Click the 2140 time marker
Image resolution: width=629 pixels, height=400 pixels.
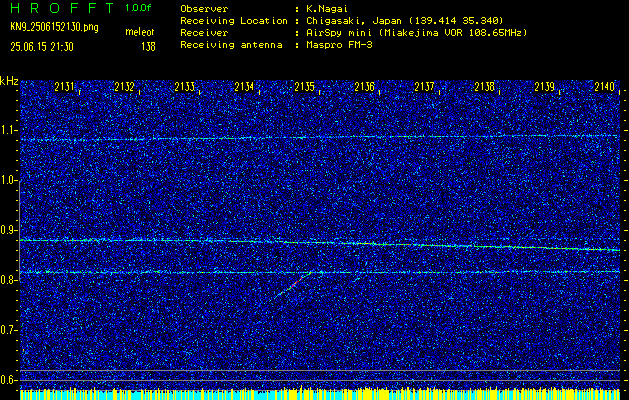(x=605, y=87)
